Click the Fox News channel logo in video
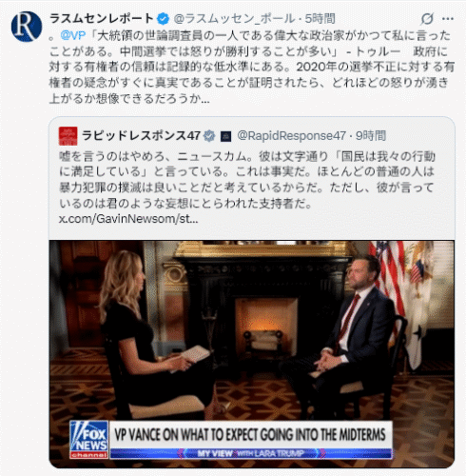This screenshot has width=466, height=476. pyautogui.click(x=89, y=440)
